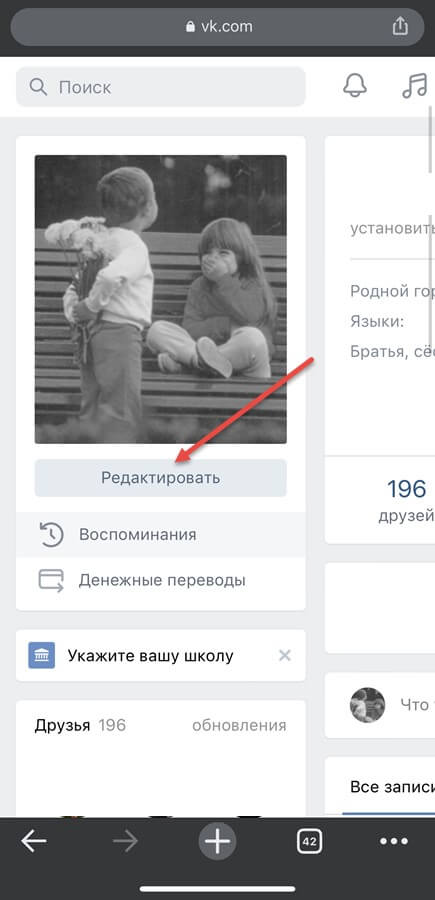
Task: Click the Воспоминания clock icon
Action: pos(51,534)
